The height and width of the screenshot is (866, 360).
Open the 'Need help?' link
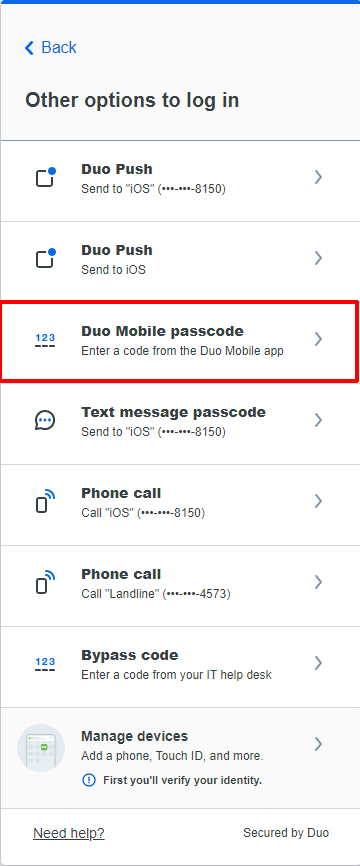[69, 833]
